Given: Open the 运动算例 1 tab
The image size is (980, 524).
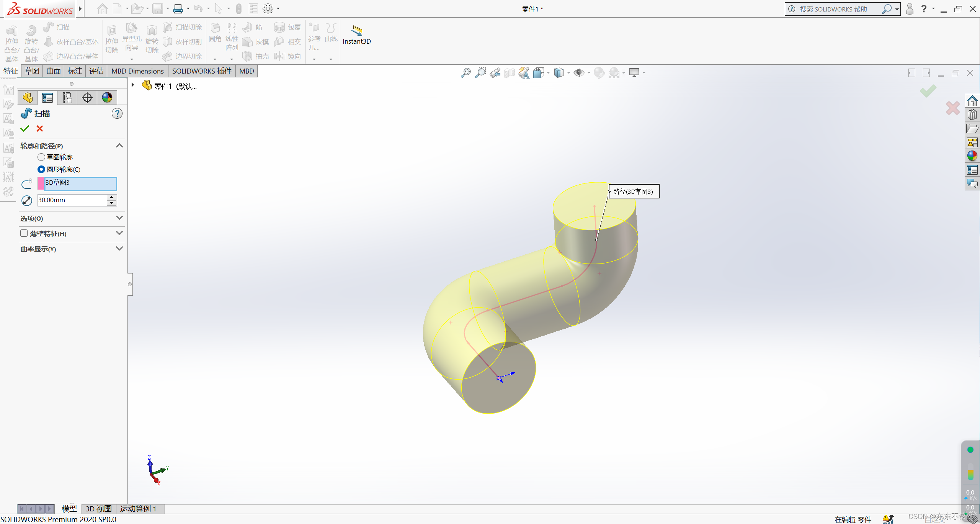Looking at the screenshot, I should pyautogui.click(x=139, y=509).
